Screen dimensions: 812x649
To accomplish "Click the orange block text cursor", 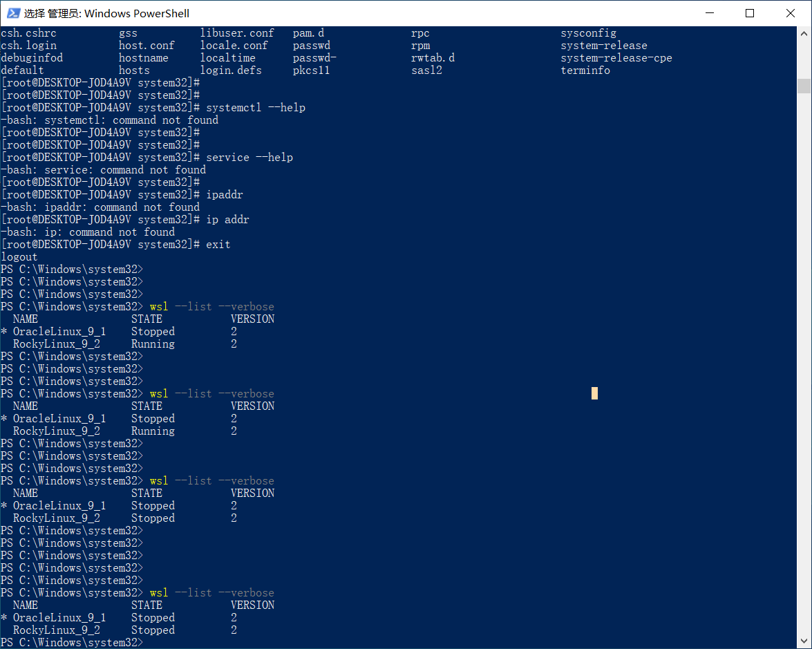I will [594, 393].
